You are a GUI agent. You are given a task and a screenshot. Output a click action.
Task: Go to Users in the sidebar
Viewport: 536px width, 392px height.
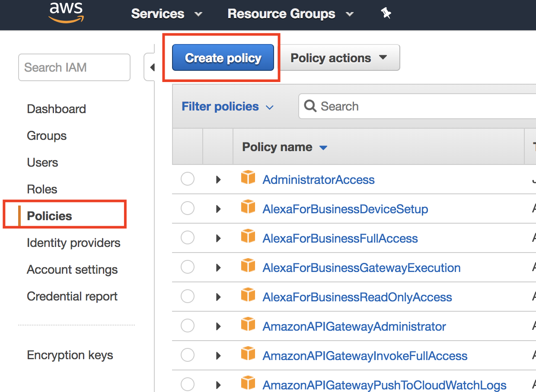[42, 163]
